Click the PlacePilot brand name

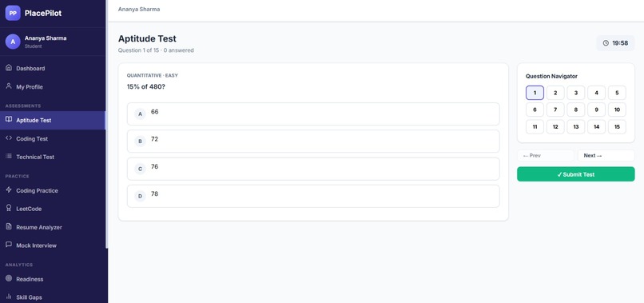pos(43,13)
